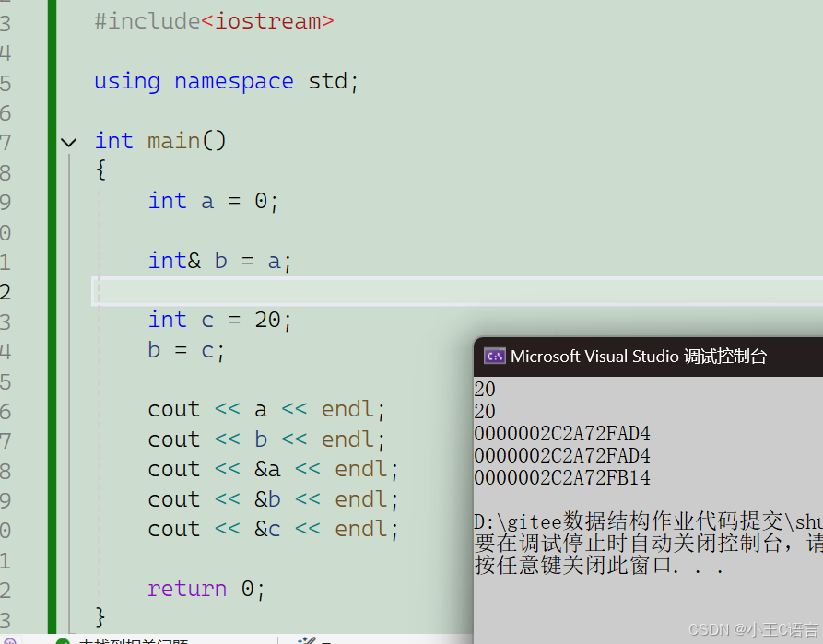
Task: Click the 0000002C2A72FB14 address output
Action: pyautogui.click(x=562, y=478)
